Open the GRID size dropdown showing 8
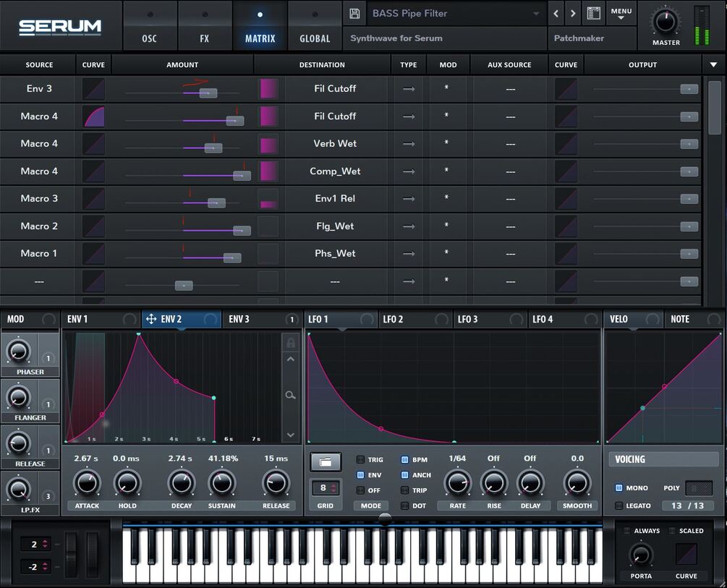The width and height of the screenshot is (727, 588). click(325, 489)
